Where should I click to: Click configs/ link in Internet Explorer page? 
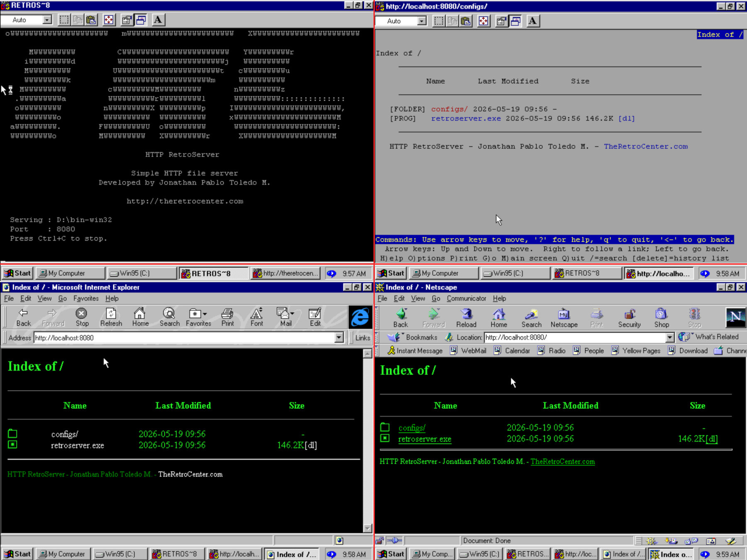tap(64, 434)
